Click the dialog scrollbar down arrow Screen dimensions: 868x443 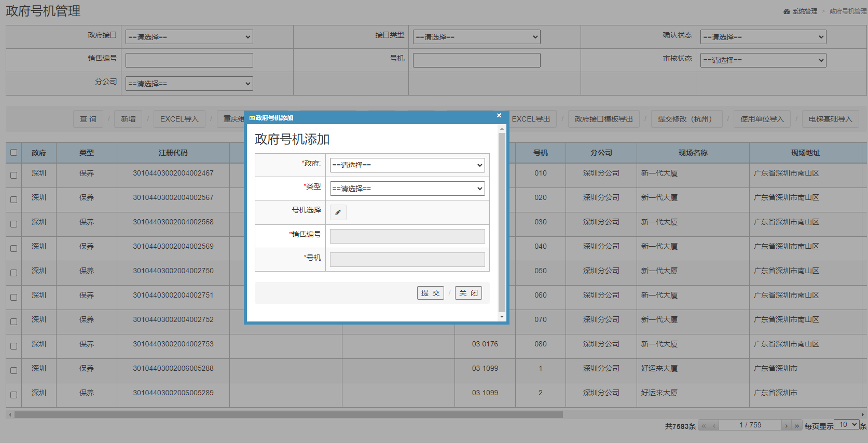coord(502,316)
